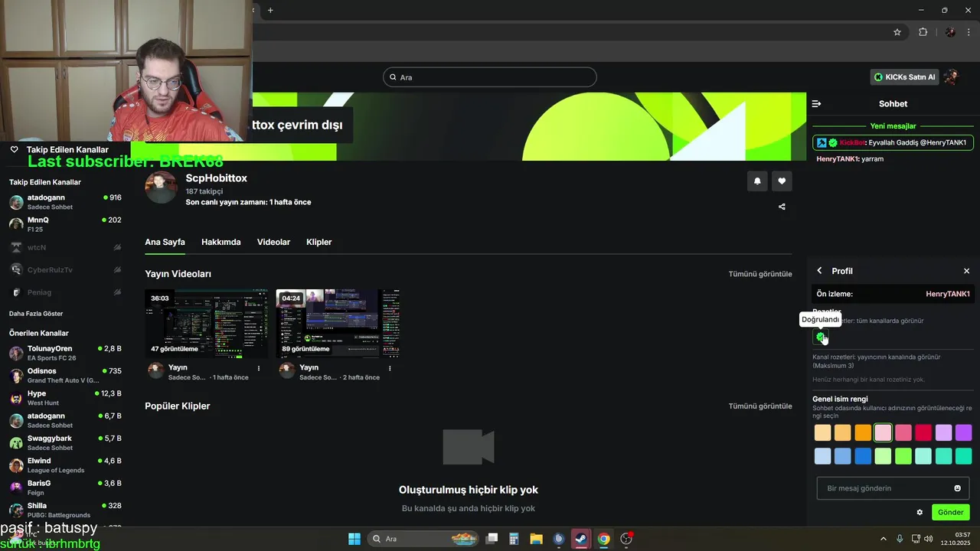Close the Profil panel
The width and height of the screenshot is (980, 551).
coord(966,271)
